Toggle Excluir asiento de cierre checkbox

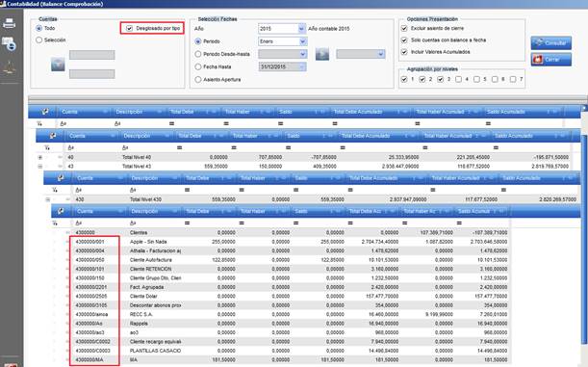(x=404, y=28)
